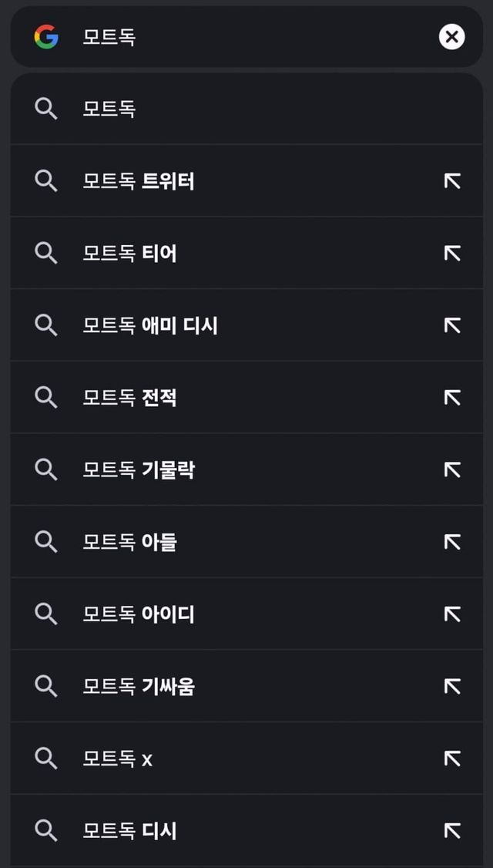The height and width of the screenshot is (868, 493).
Task: Fill the query with 모트독 티어 via arrow
Action: coord(452,253)
